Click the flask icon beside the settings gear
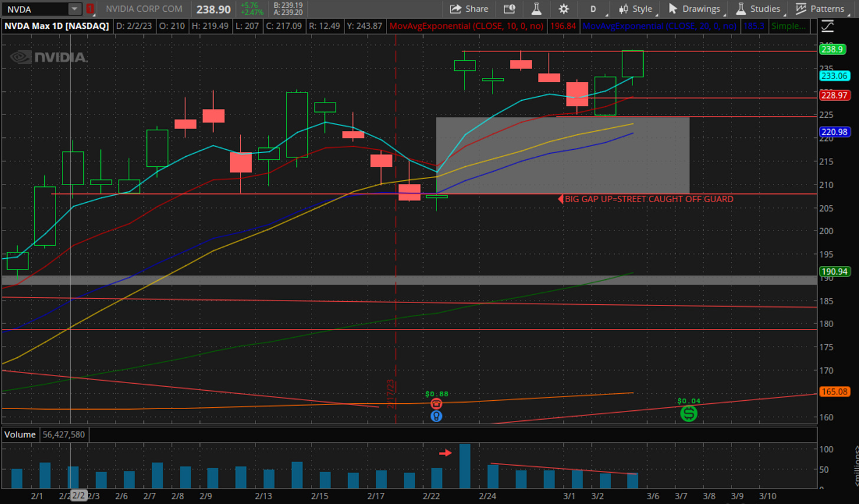Image resolution: width=859 pixels, height=504 pixels. [536, 9]
